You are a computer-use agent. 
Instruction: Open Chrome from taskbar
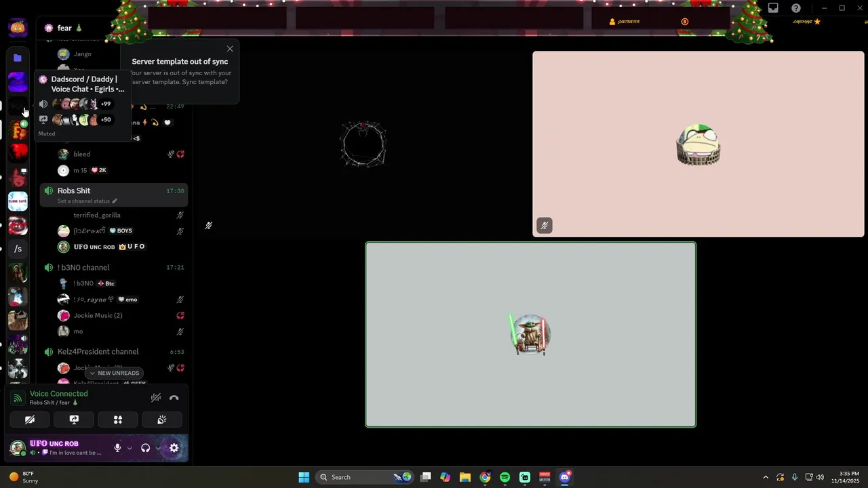tap(485, 477)
